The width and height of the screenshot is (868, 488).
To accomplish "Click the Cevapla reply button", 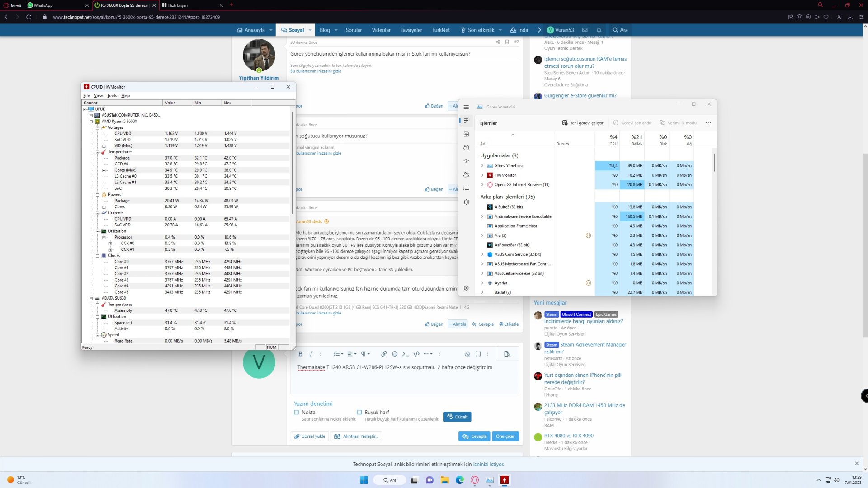I will click(x=474, y=436).
